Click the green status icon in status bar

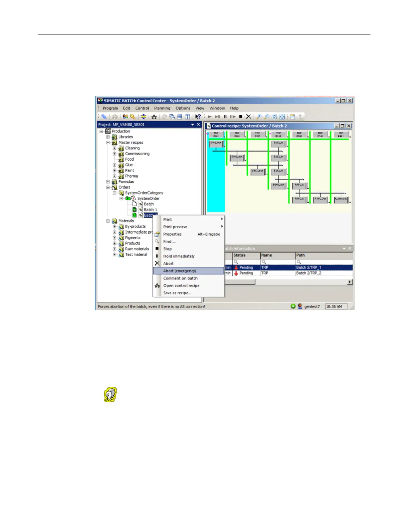coord(293,306)
